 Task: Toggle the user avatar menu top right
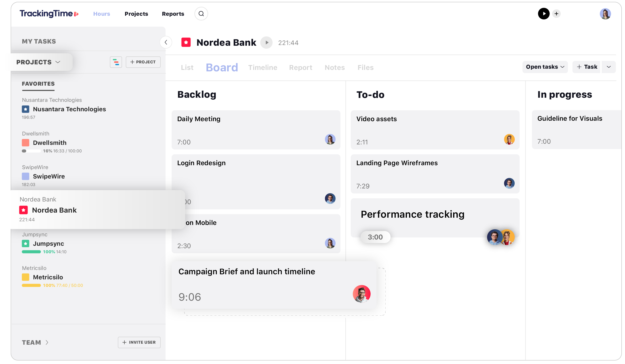pyautogui.click(x=605, y=14)
